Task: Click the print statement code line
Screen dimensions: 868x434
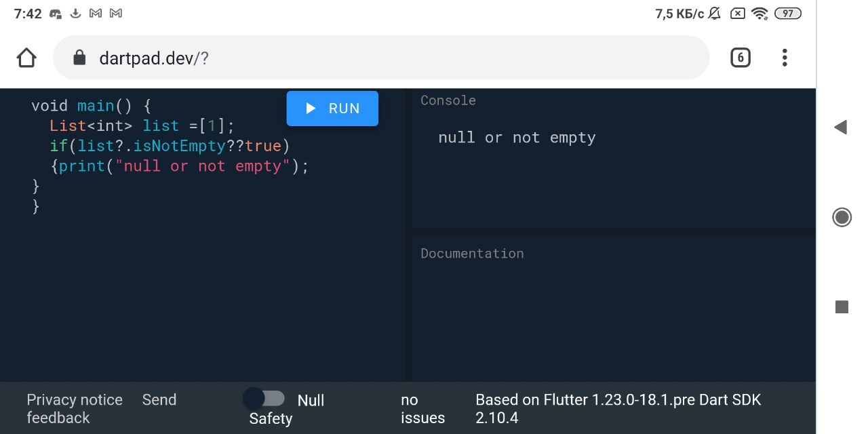Action: [179, 166]
